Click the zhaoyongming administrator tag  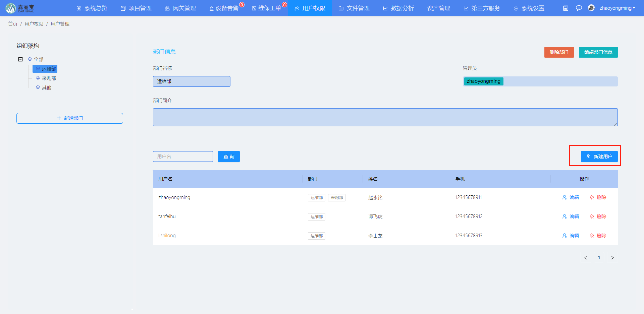(483, 81)
